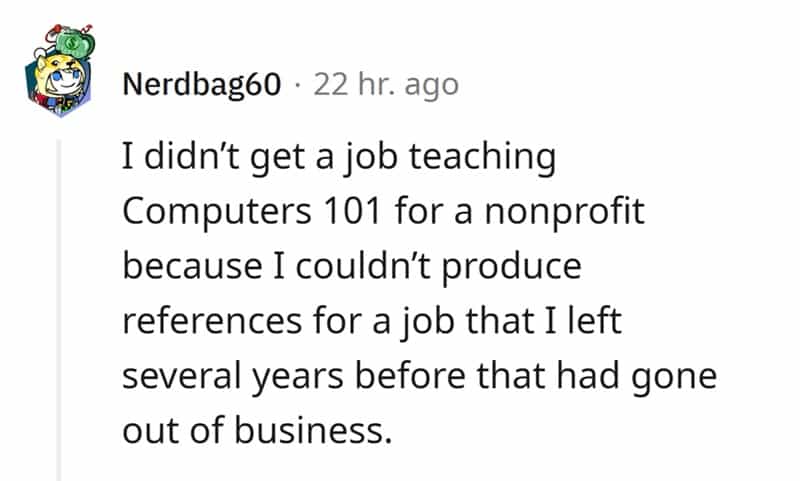Image resolution: width=800 pixels, height=481 pixels.
Task: Click the word "because" in the comment
Action: (187, 268)
